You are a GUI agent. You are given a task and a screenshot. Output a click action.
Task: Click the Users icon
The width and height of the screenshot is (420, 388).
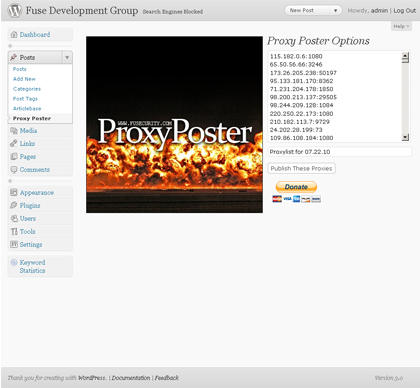pyautogui.click(x=14, y=218)
